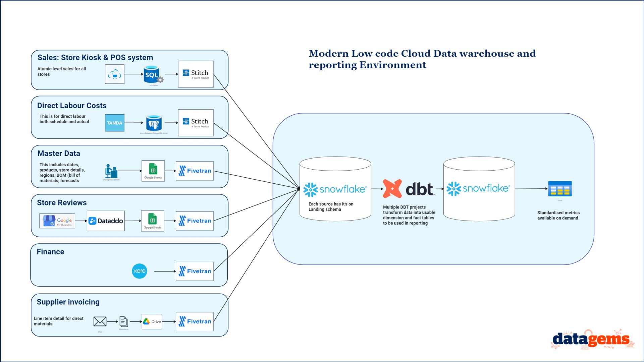
Task: Select the documents file icon
Action: [124, 321]
